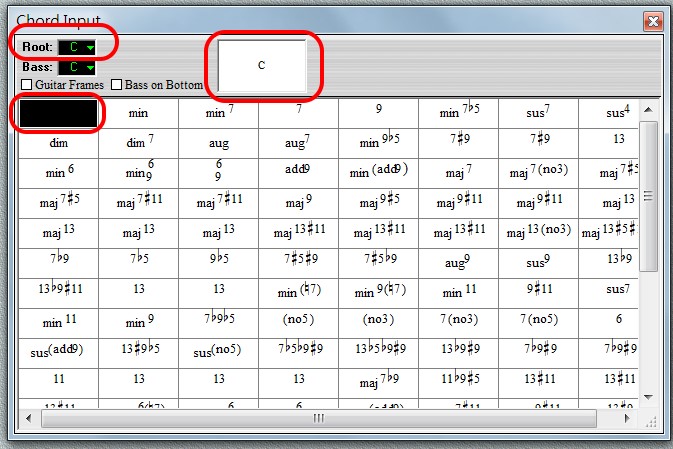Choose the min 9 chord cell

click(x=139, y=324)
